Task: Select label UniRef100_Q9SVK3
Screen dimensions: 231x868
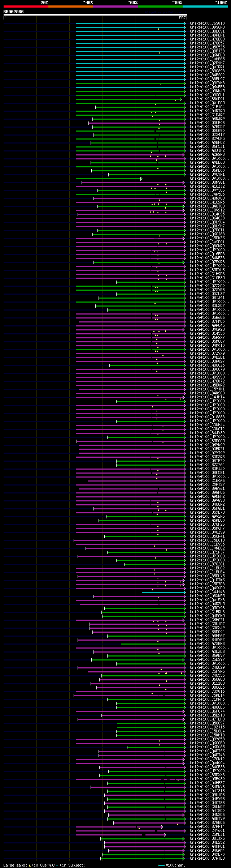Action: point(207,83)
